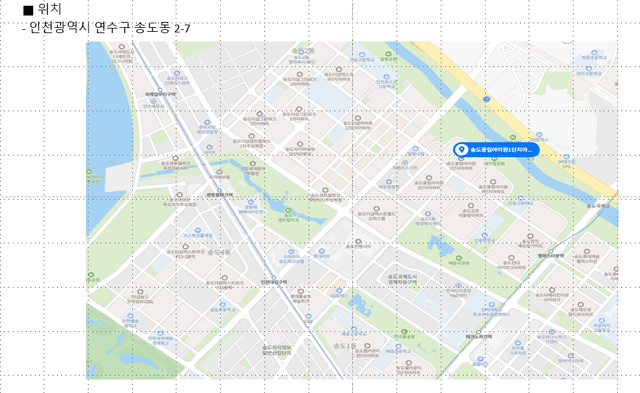This screenshot has width=640, height=393.
Task: Click the 테크노파크역 station marker
Action: pyautogui.click(x=479, y=332)
